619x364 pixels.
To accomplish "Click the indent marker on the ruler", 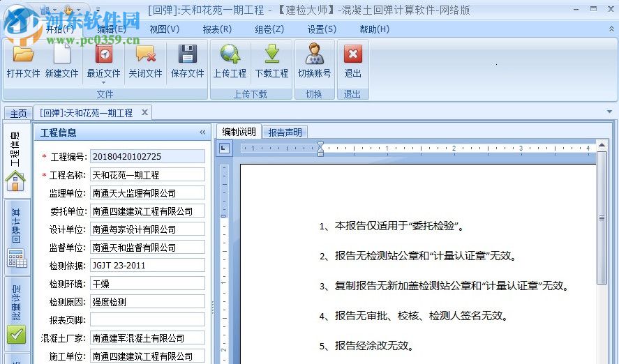I will [x=320, y=149].
